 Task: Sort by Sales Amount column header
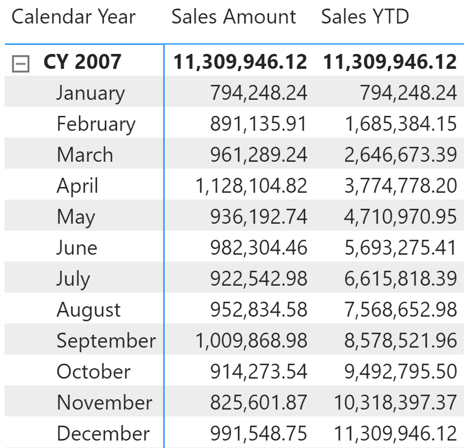(x=234, y=17)
